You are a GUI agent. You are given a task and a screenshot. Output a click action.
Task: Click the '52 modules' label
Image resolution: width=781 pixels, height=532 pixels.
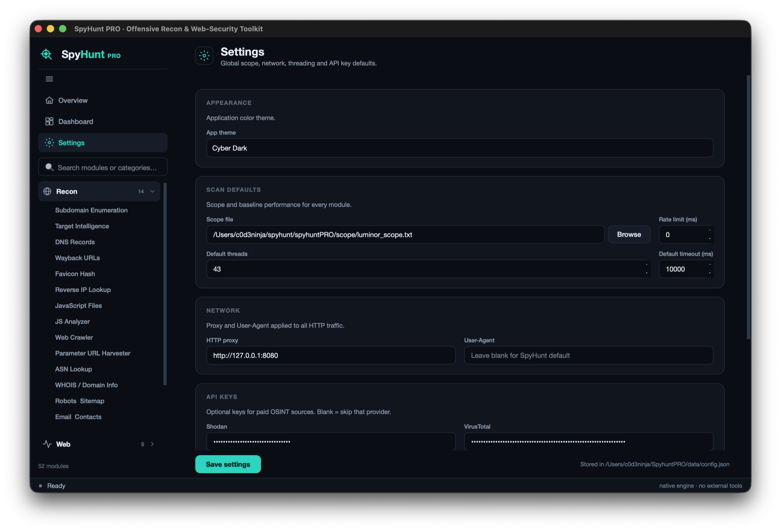[53, 466]
